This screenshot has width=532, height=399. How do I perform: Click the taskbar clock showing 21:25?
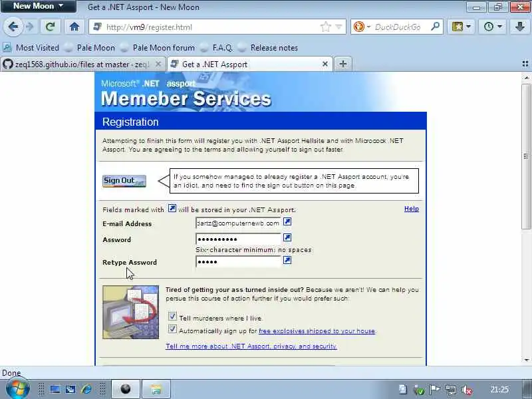[499, 389]
